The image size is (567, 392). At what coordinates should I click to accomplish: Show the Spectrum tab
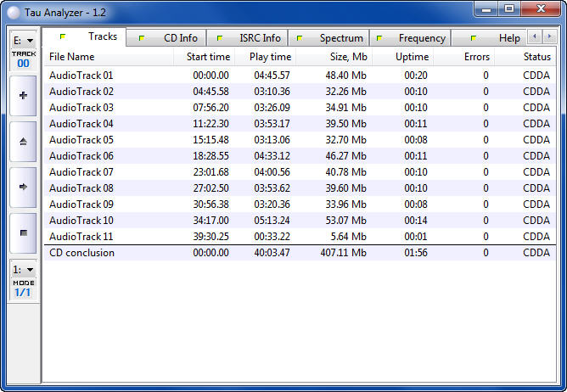(332, 38)
